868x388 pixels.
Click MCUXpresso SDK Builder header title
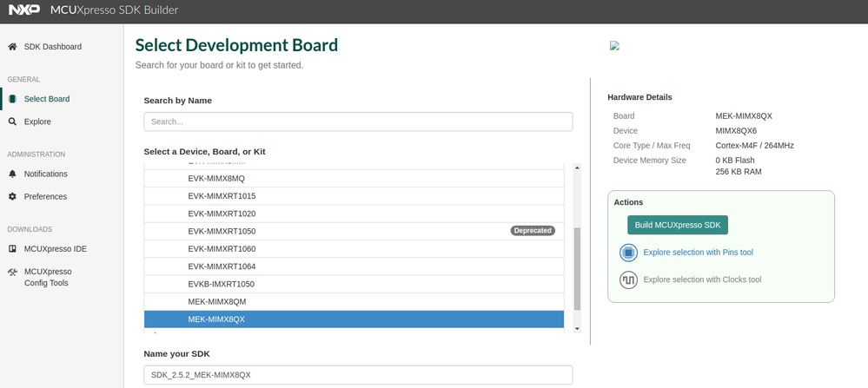115,10
